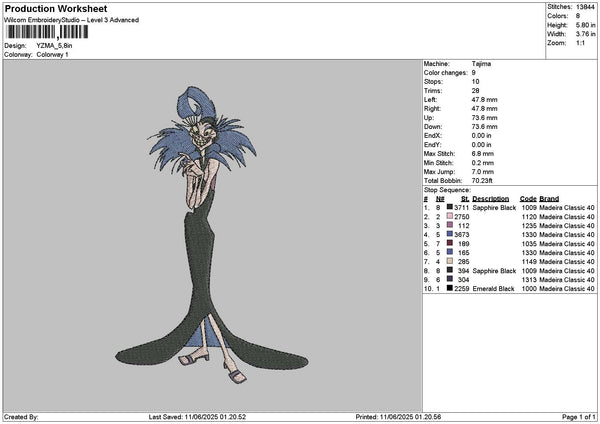The height and width of the screenshot is (424, 600).
Task: Click the color swatch for stop 1
Action: pos(450,207)
